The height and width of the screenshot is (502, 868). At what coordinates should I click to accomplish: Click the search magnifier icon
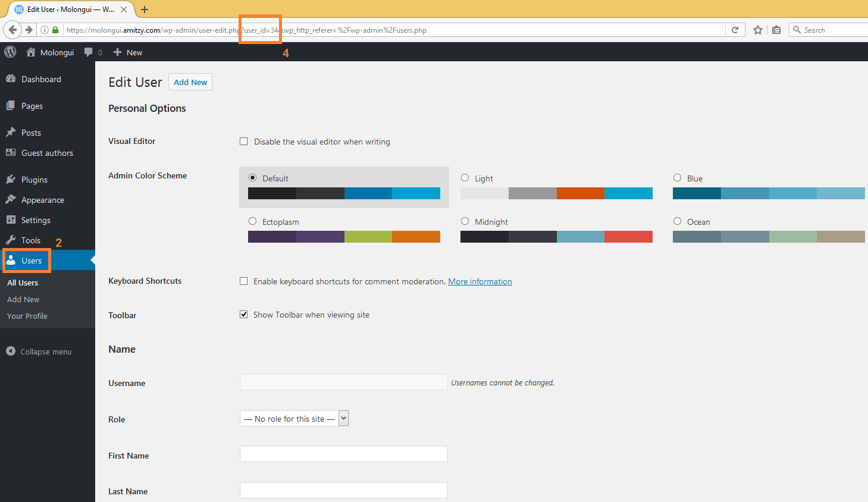[797, 30]
